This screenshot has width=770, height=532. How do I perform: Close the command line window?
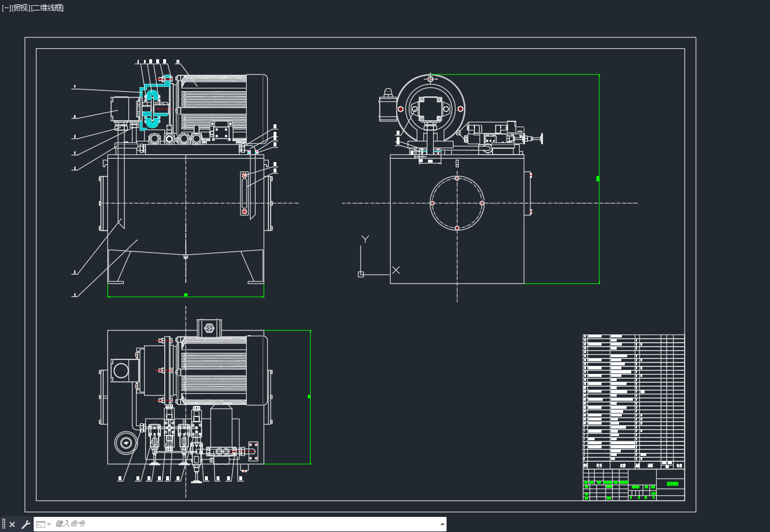click(12, 524)
